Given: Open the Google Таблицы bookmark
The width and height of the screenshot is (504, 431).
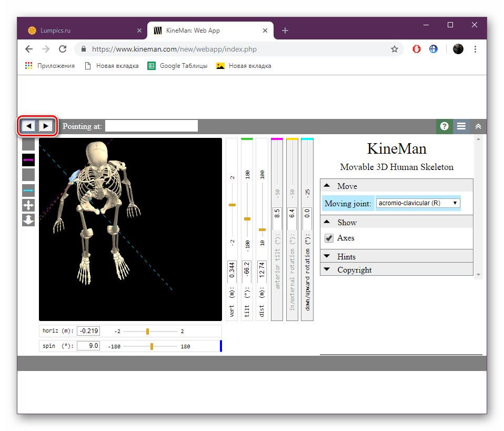Looking at the screenshot, I should pyautogui.click(x=177, y=66).
